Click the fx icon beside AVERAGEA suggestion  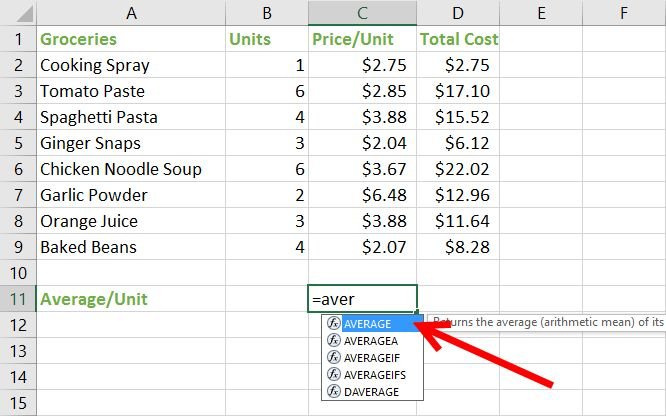pyautogui.click(x=334, y=340)
